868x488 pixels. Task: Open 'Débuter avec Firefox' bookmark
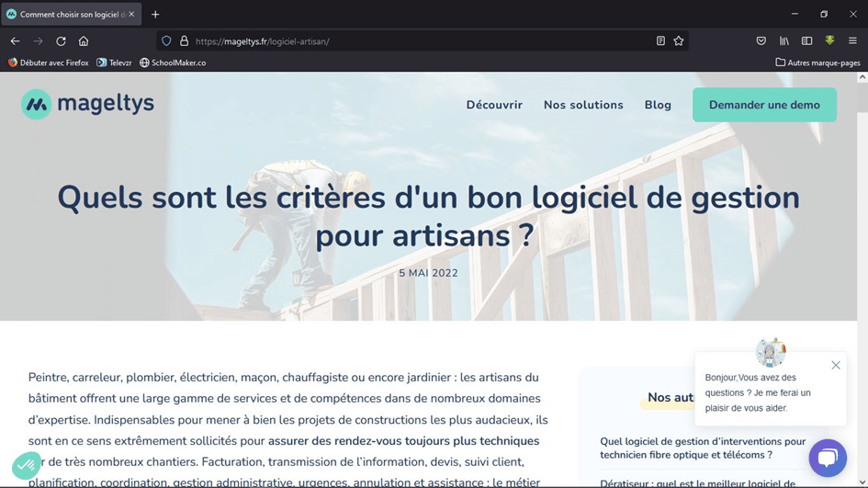pos(48,62)
